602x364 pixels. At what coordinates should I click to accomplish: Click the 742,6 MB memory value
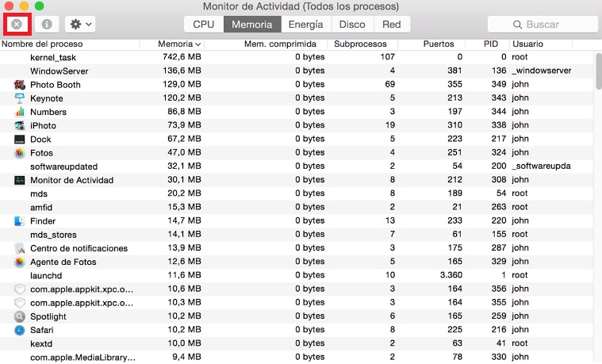pyautogui.click(x=182, y=57)
